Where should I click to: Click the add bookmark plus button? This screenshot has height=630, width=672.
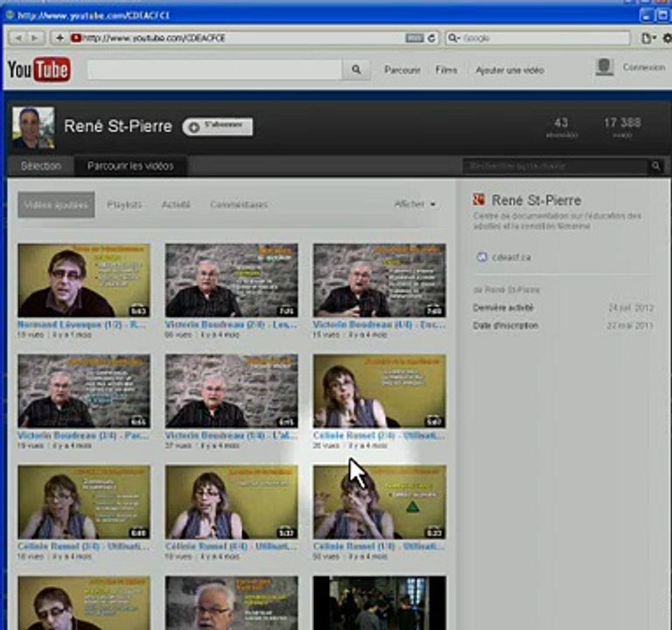coord(59,38)
